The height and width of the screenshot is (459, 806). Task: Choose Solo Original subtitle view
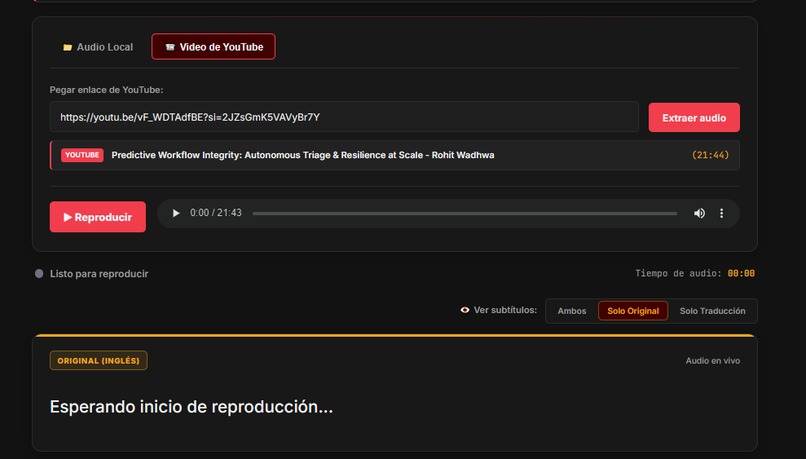pyautogui.click(x=633, y=311)
